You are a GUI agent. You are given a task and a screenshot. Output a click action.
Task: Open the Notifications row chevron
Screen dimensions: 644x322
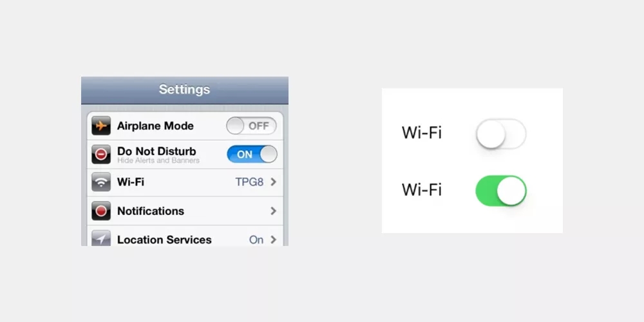pos(273,211)
